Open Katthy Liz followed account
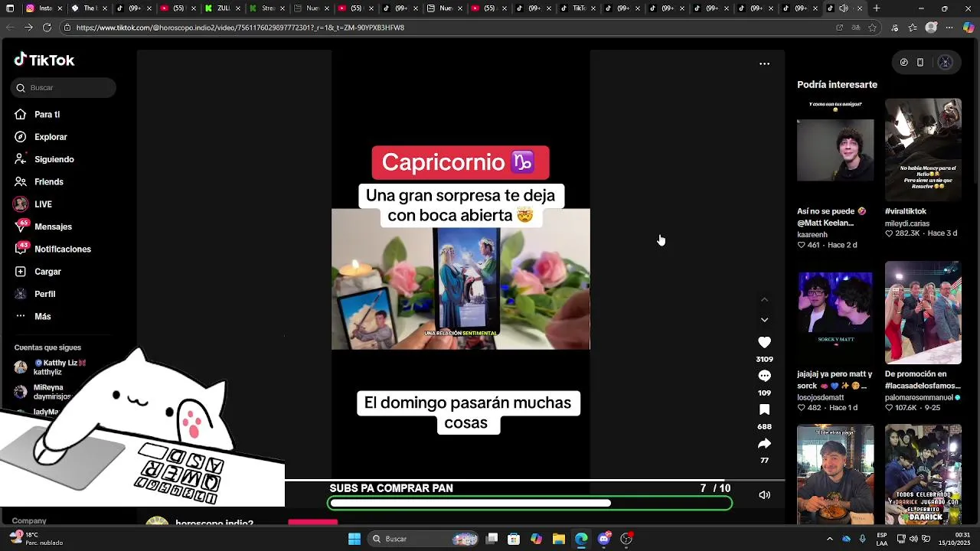This screenshot has height=551, width=980. (x=50, y=367)
